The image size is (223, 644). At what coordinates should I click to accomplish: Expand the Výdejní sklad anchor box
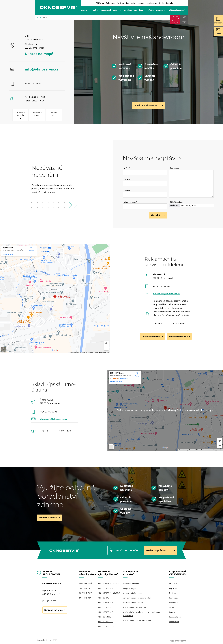point(54,115)
